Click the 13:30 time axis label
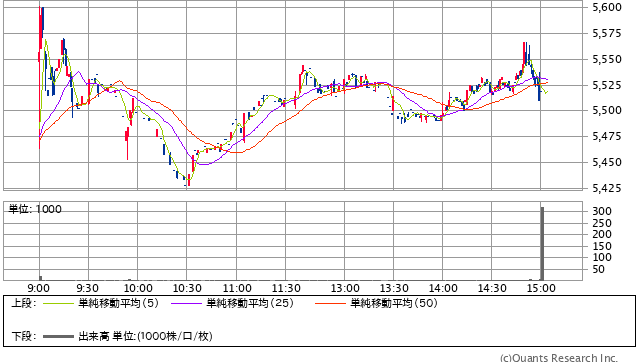638x362 pixels. pos(394,288)
